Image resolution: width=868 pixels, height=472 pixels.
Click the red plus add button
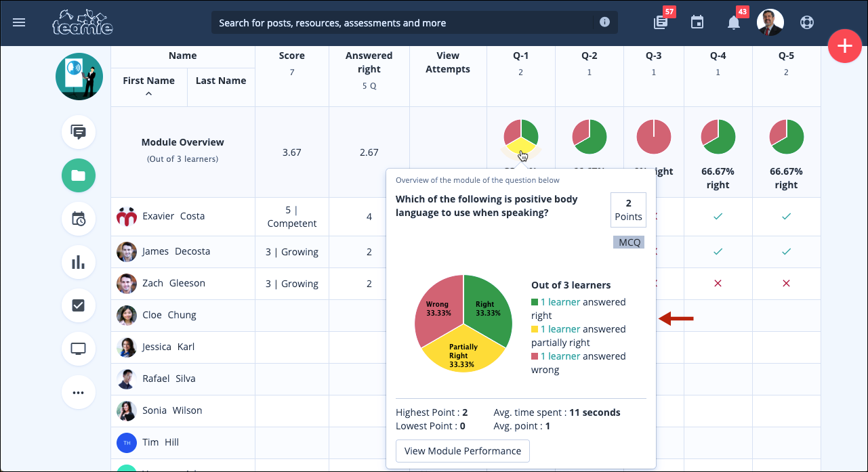[x=844, y=46]
